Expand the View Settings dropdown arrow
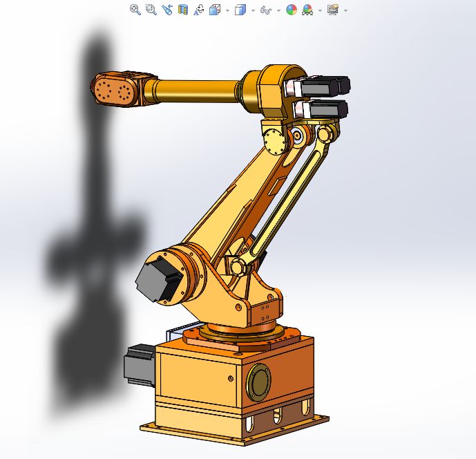The width and height of the screenshot is (476, 459). [x=345, y=10]
